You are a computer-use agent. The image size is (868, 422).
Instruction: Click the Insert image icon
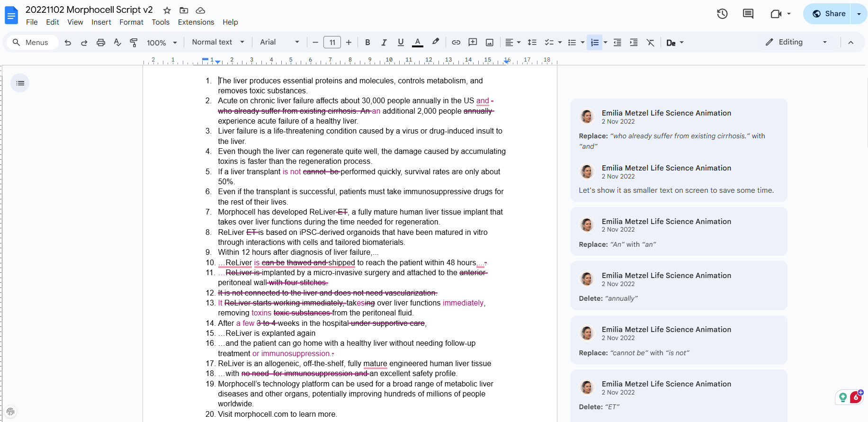click(490, 43)
